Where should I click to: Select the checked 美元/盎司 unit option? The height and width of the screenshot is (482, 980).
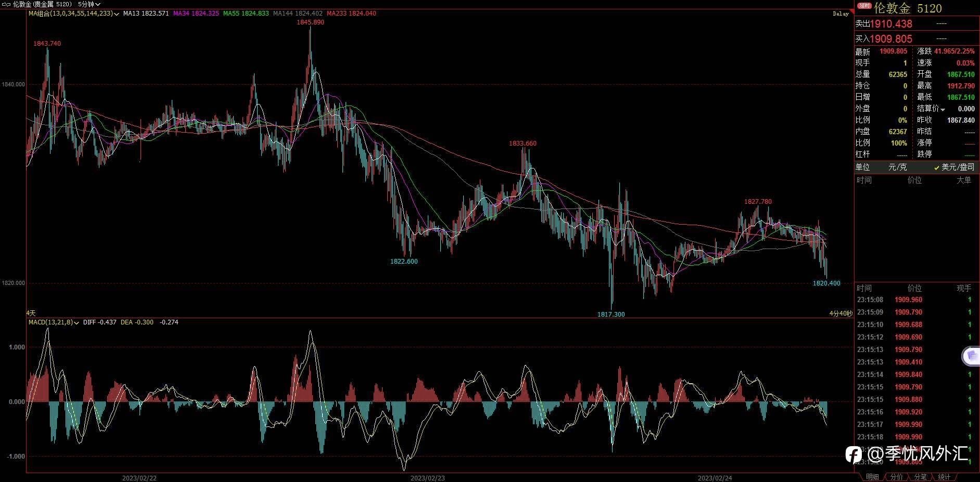click(954, 167)
